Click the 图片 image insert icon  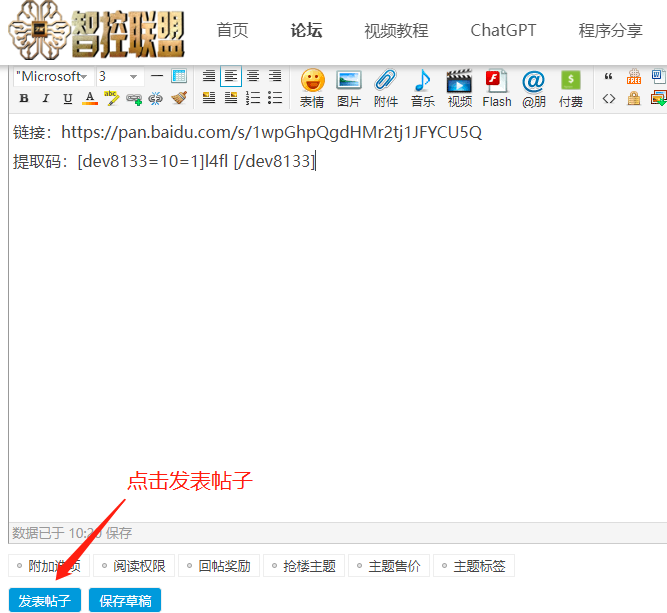click(349, 86)
